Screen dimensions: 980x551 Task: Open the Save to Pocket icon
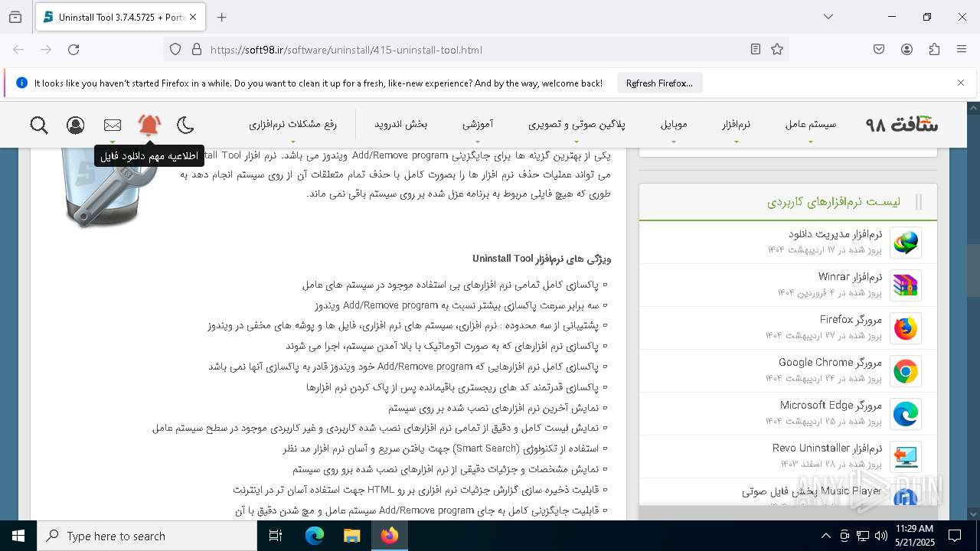(x=879, y=49)
